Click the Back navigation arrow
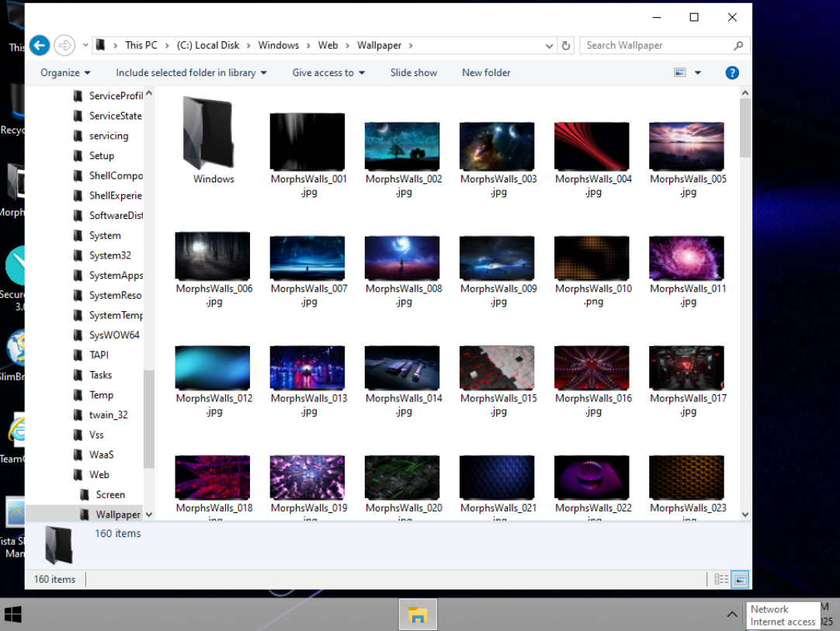The height and width of the screenshot is (631, 840). (40, 45)
